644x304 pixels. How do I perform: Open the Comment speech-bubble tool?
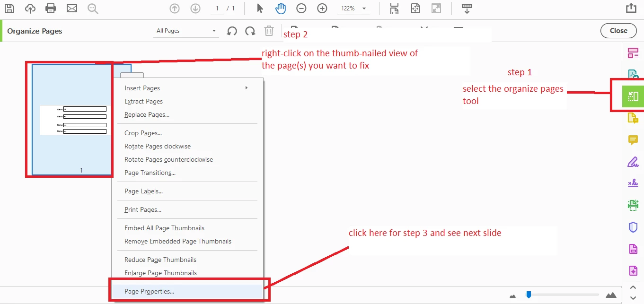pyautogui.click(x=633, y=140)
